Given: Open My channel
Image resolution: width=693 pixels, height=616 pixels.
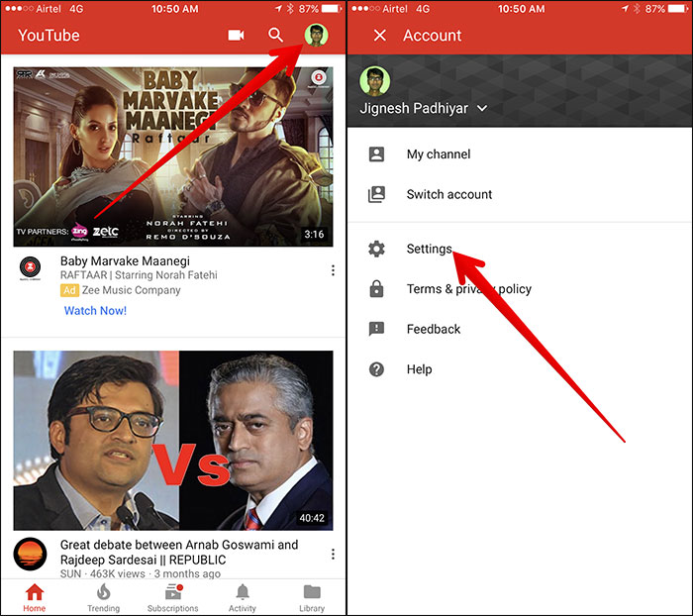Looking at the screenshot, I should point(520,154).
